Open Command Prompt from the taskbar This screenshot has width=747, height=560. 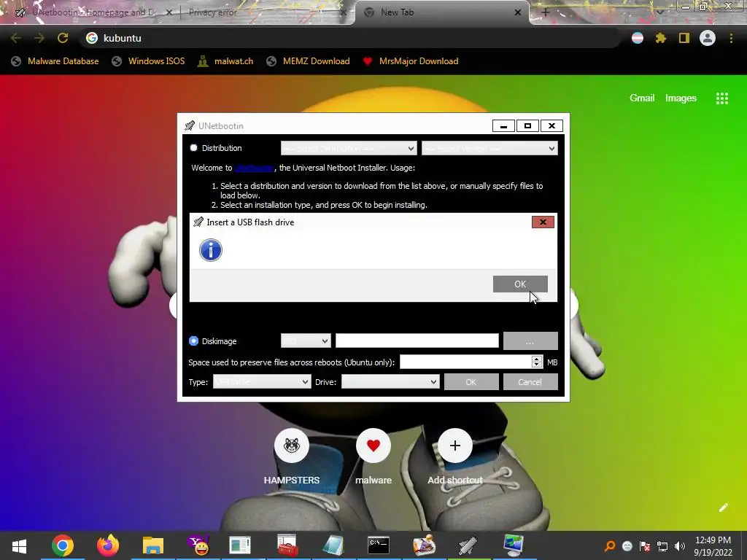coord(379,545)
